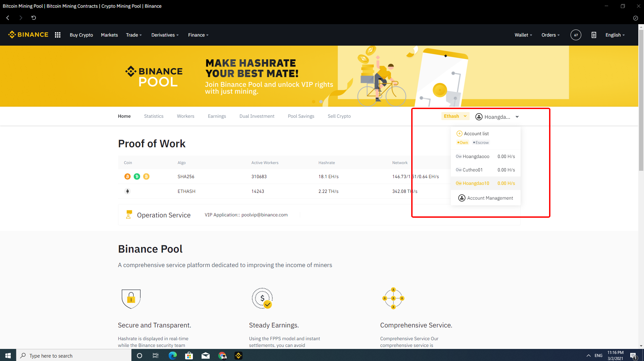Open the Earnings tab

[x=217, y=116]
